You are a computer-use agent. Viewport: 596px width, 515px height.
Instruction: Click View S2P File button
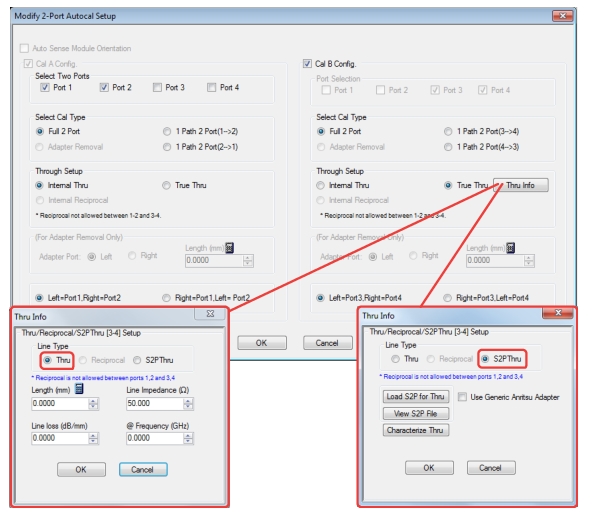pyautogui.click(x=415, y=413)
